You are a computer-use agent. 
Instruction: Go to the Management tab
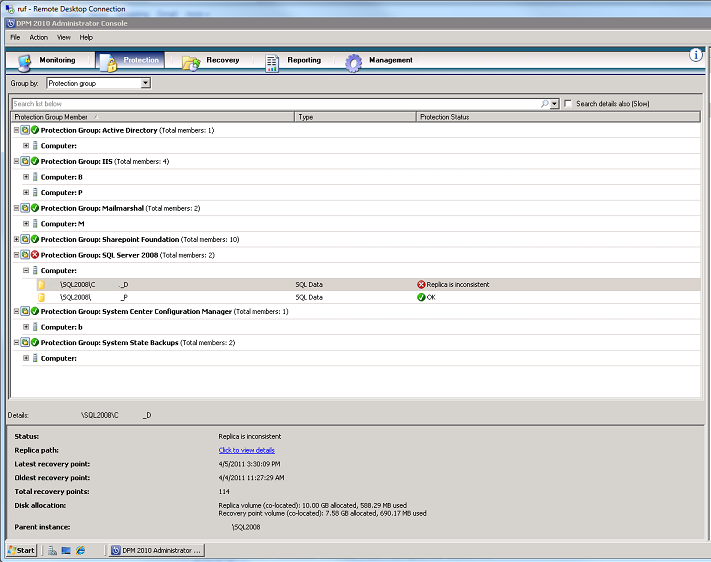pos(380,60)
